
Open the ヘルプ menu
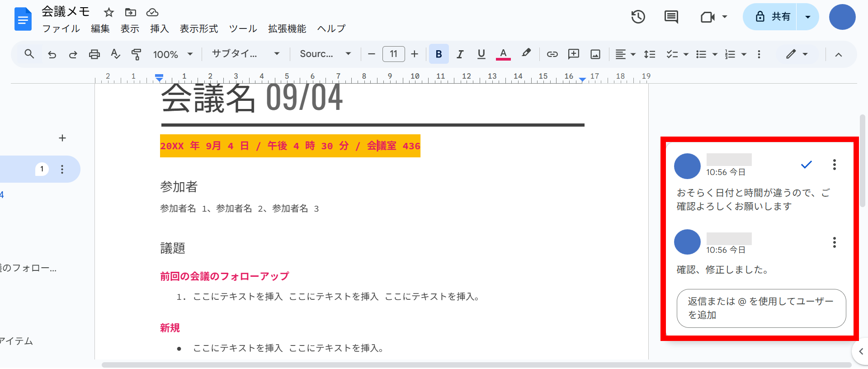coord(331,28)
